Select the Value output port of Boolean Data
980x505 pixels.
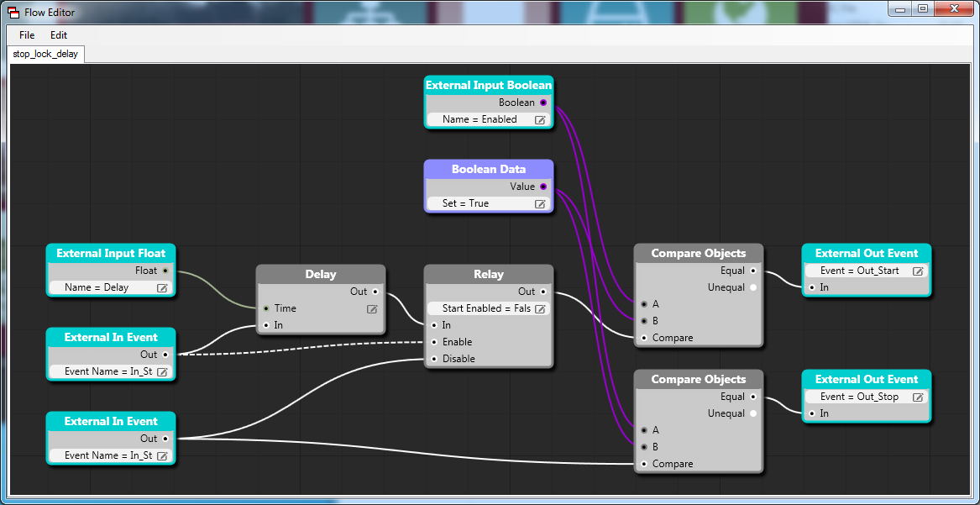tap(543, 187)
